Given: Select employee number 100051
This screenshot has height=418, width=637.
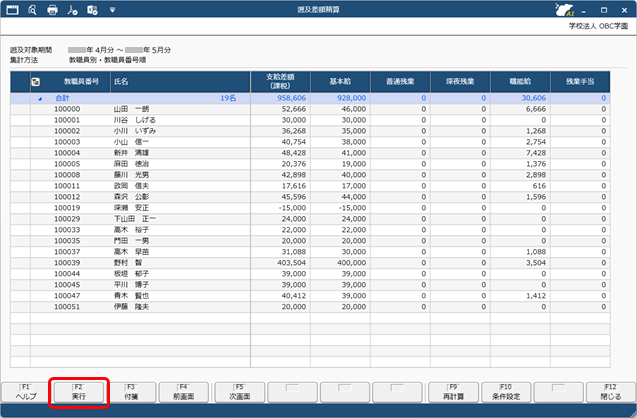Looking at the screenshot, I should point(67,307).
